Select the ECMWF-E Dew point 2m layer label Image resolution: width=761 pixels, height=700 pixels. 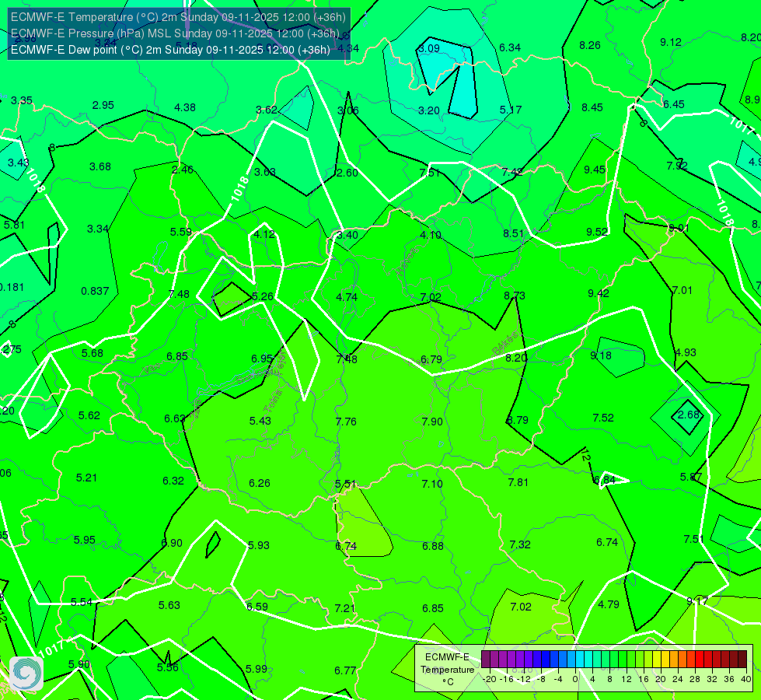coord(170,50)
